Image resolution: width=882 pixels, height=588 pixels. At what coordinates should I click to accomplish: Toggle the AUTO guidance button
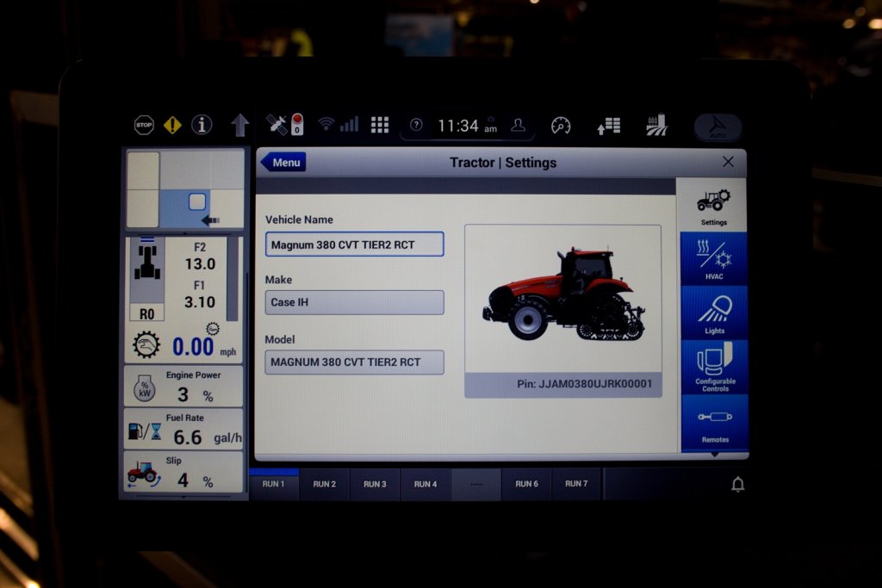(717, 127)
